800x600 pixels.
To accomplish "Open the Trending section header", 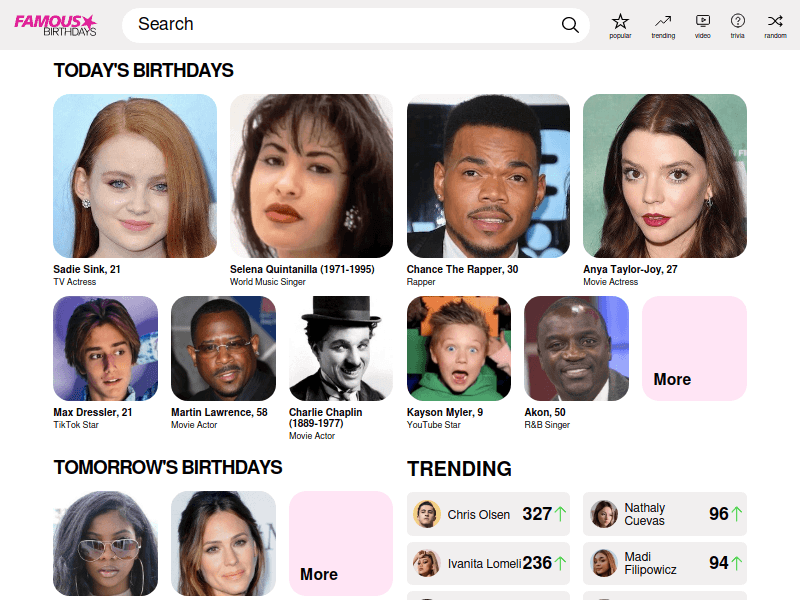I will click(x=458, y=468).
